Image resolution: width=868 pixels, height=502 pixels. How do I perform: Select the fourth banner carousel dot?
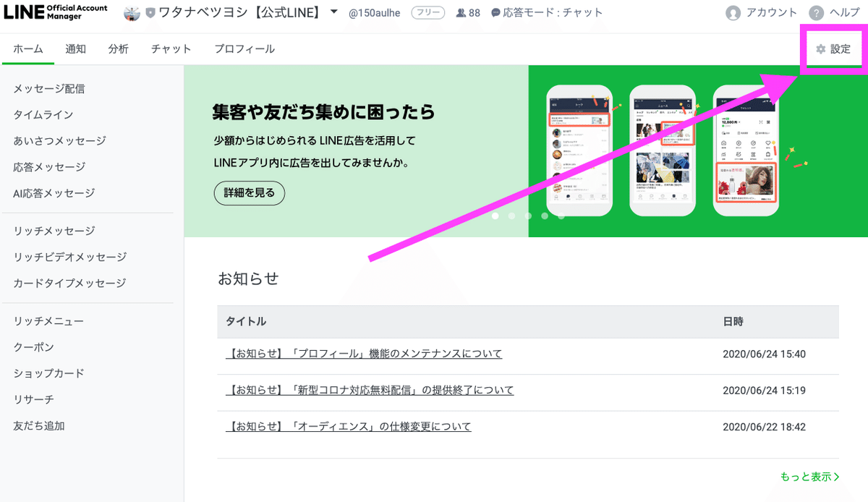tap(545, 216)
